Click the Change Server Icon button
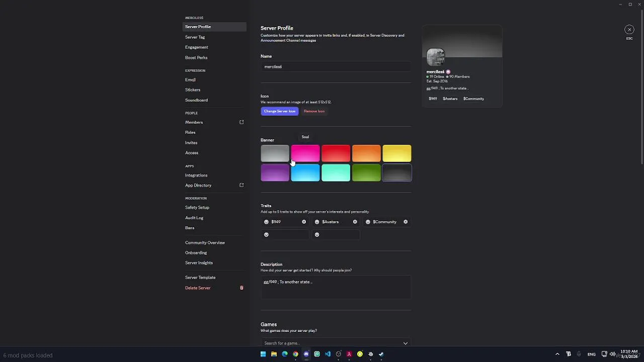 point(279,111)
